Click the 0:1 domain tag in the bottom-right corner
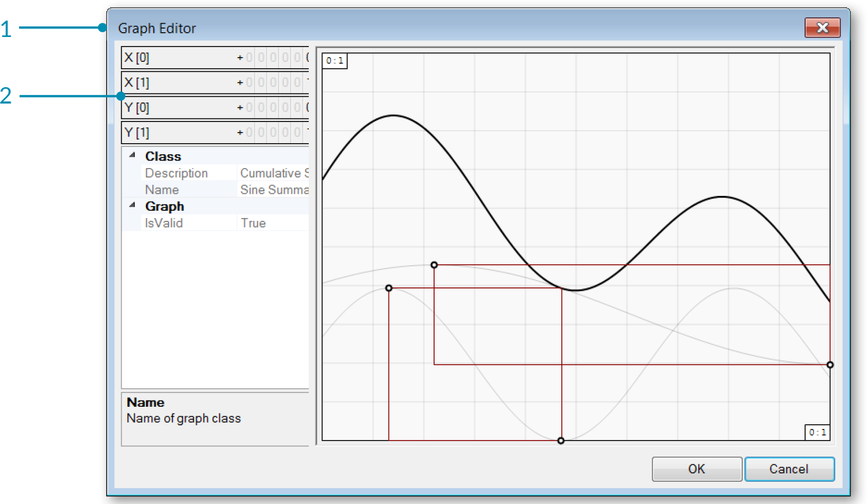 point(817,432)
